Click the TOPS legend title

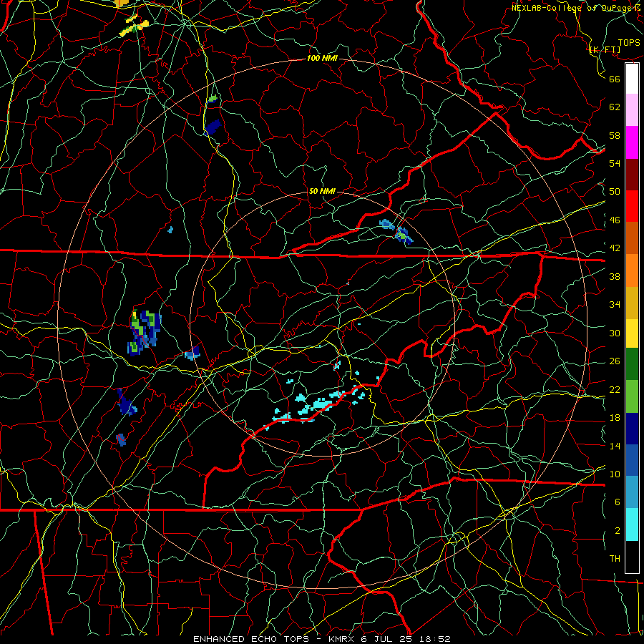(x=629, y=42)
